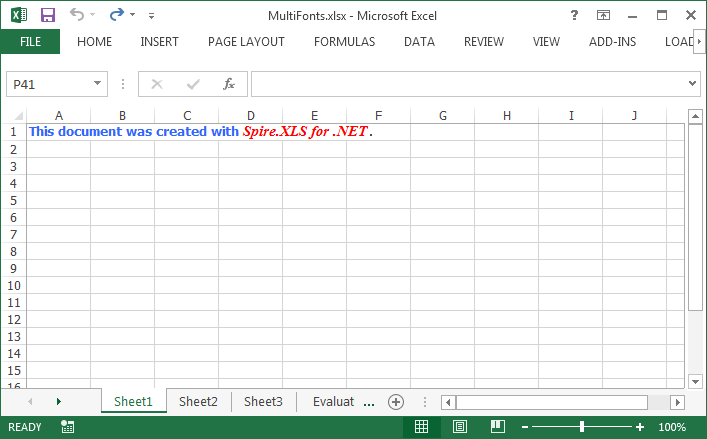Cancel formula entry with X icon
707x439 pixels.
[x=156, y=84]
